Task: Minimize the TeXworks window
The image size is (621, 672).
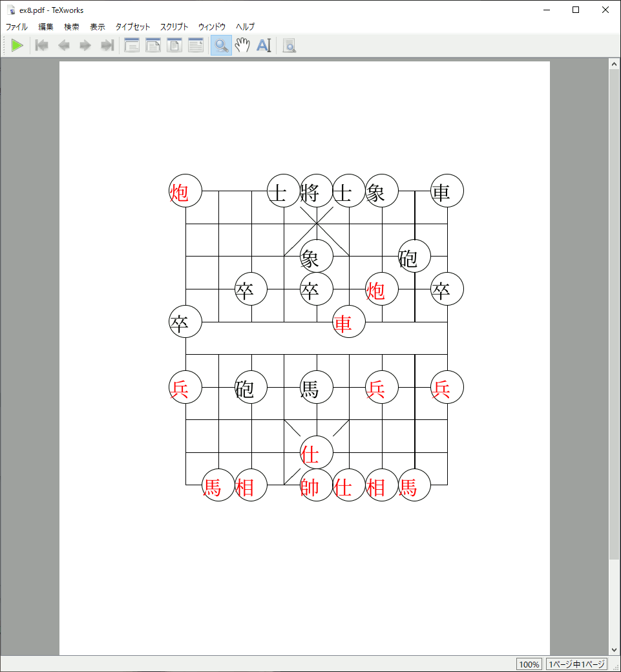Action: tap(547, 10)
